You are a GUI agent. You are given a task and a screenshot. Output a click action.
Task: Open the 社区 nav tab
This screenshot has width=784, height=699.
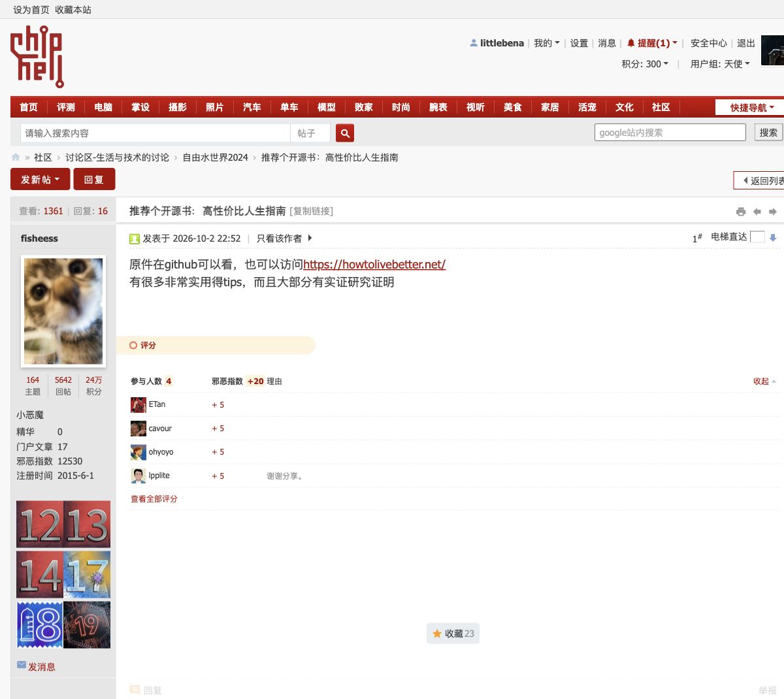[x=661, y=107]
